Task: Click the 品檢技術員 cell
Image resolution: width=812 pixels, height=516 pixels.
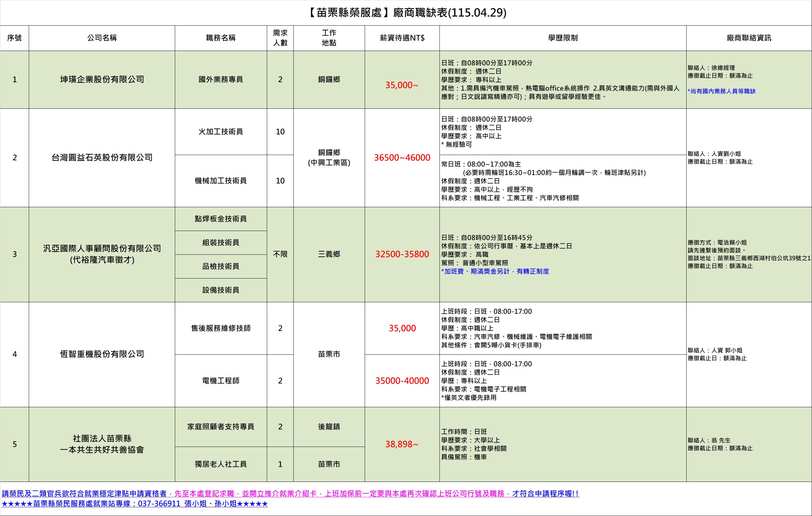Action: point(221,266)
